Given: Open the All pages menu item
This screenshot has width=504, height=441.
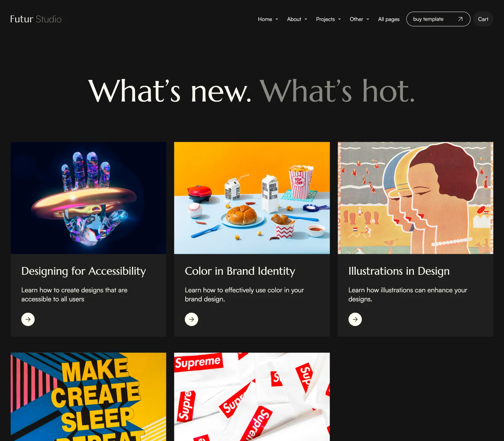Looking at the screenshot, I should coord(389,19).
